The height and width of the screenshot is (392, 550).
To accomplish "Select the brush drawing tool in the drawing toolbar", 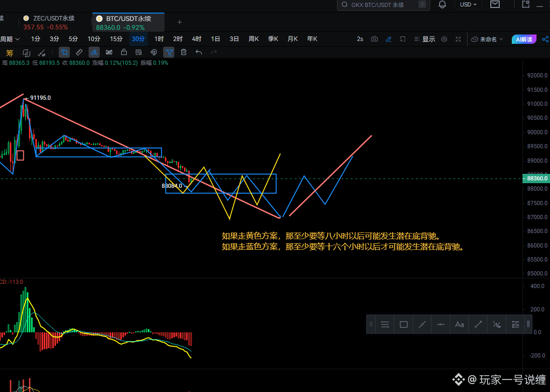I will 94,52.
